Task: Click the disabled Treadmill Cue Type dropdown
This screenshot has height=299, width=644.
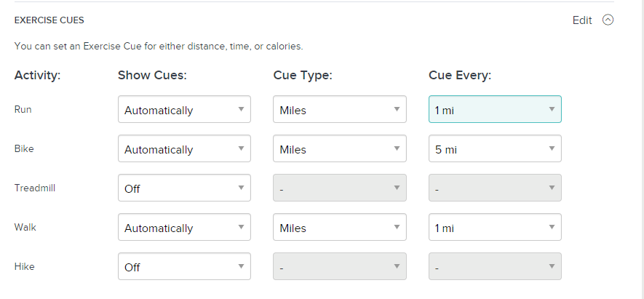Action: [x=340, y=188]
